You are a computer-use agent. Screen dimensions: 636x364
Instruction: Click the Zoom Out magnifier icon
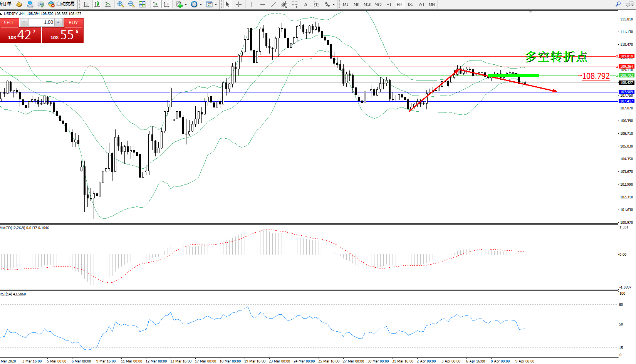[x=131, y=4]
